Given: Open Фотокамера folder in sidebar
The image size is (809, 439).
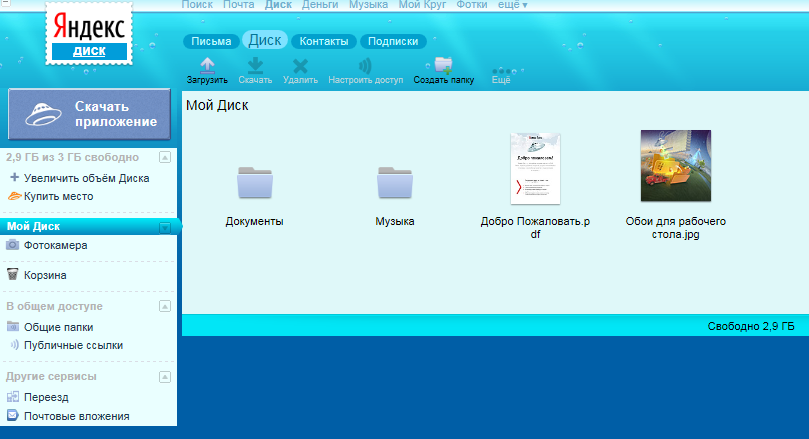Looking at the screenshot, I should pyautogui.click(x=55, y=245).
